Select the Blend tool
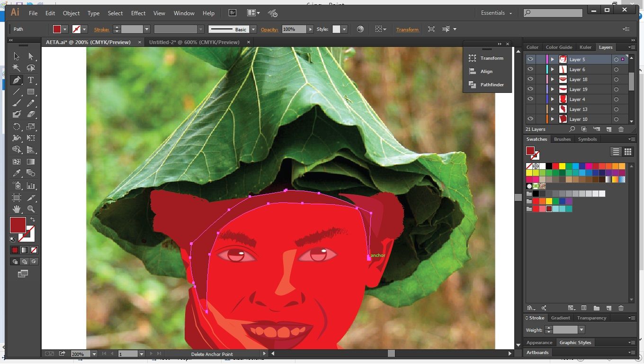Screen dimensions: 644x364 31,173
